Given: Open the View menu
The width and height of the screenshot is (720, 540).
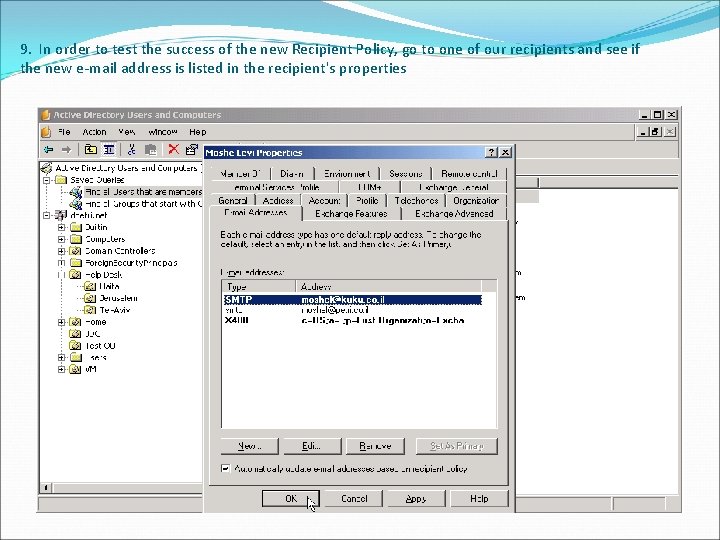Looking at the screenshot, I should point(126,132).
